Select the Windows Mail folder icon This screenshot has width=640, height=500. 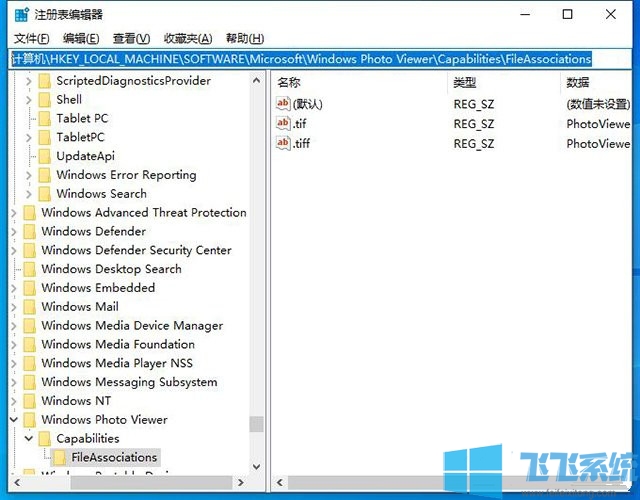29,307
